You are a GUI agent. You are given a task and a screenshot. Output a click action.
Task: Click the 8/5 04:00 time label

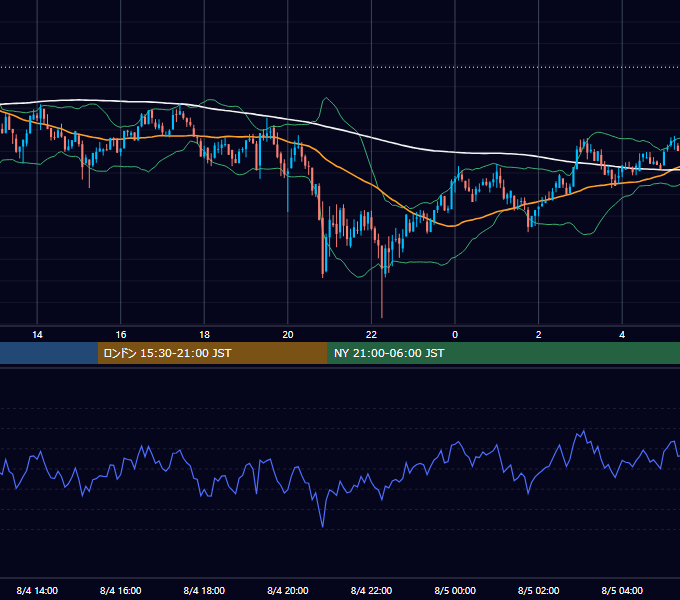tap(622, 590)
